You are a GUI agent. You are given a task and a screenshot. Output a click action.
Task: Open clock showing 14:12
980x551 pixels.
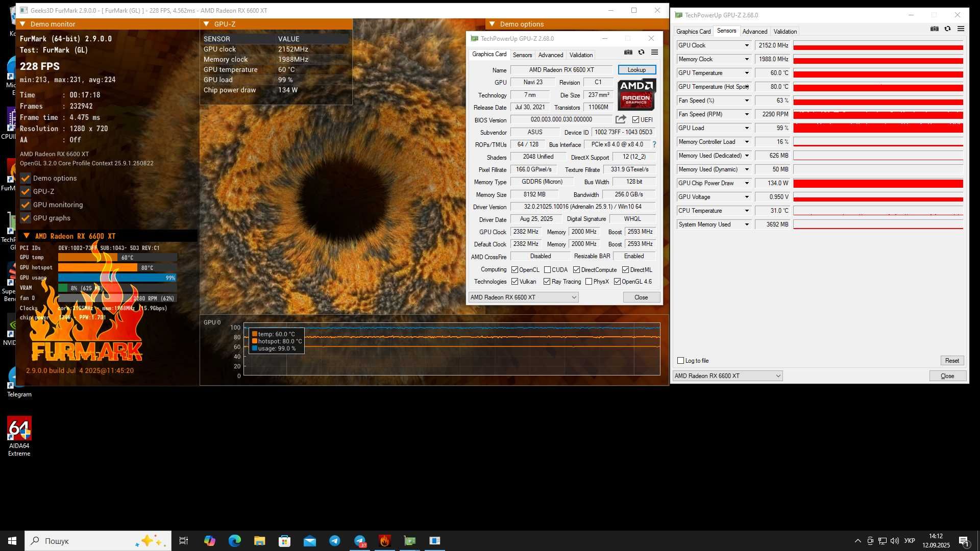click(x=936, y=541)
